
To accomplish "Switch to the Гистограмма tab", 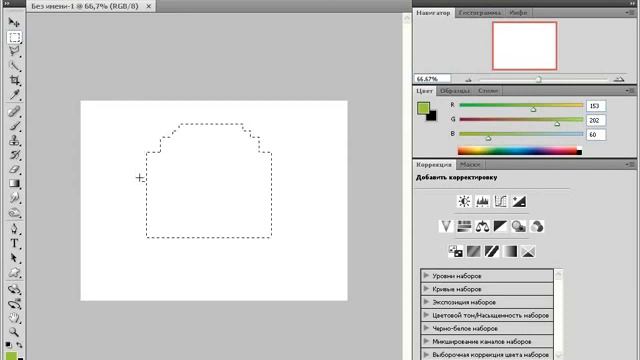I will click(480, 13).
